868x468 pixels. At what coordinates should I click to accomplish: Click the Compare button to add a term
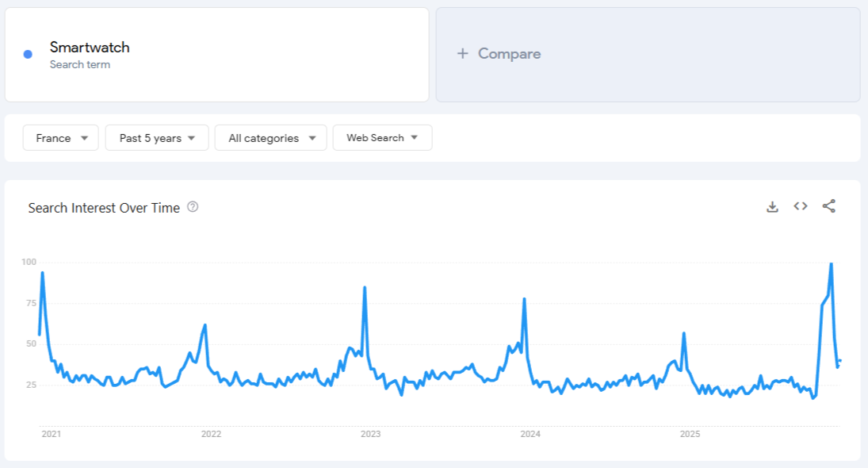pos(499,53)
